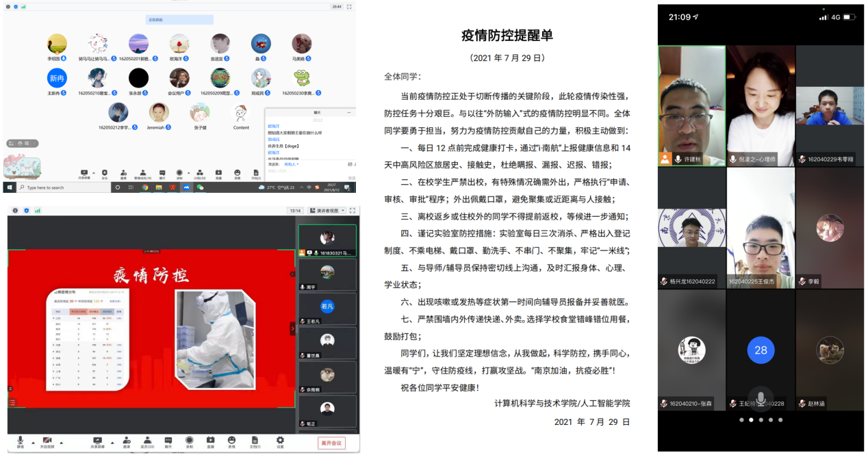Open Members (33) list
The height and width of the screenshot is (455, 868).
tap(147, 441)
